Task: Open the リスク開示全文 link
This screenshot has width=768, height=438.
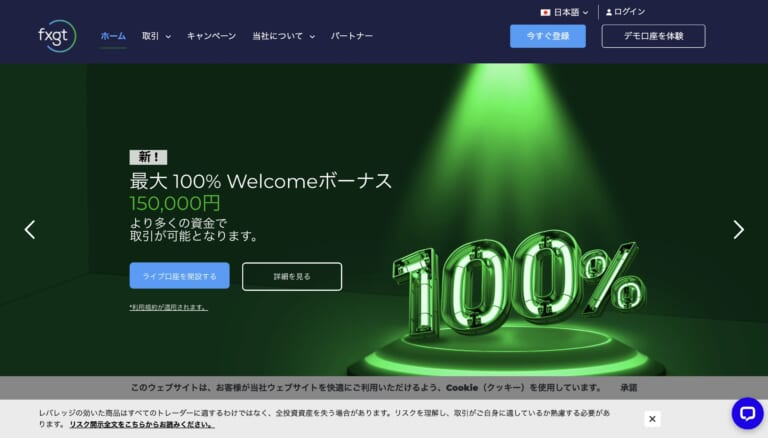Action: pyautogui.click(x=142, y=424)
